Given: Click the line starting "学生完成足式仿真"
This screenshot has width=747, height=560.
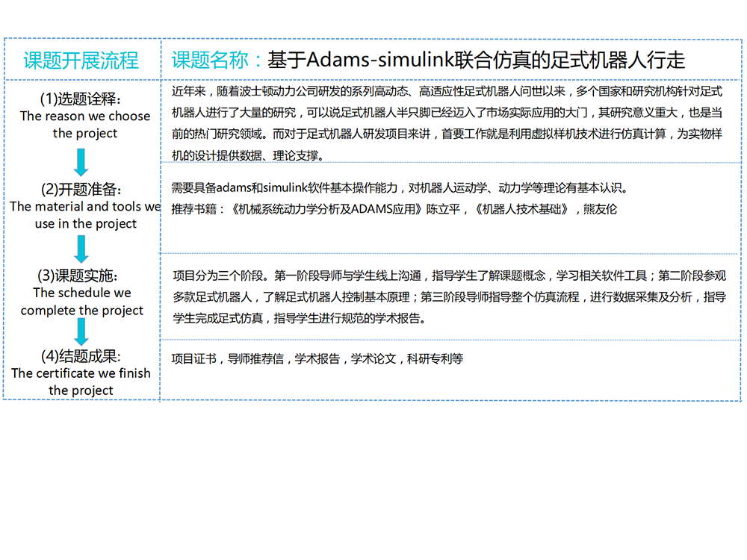Looking at the screenshot, I should 300,317.
